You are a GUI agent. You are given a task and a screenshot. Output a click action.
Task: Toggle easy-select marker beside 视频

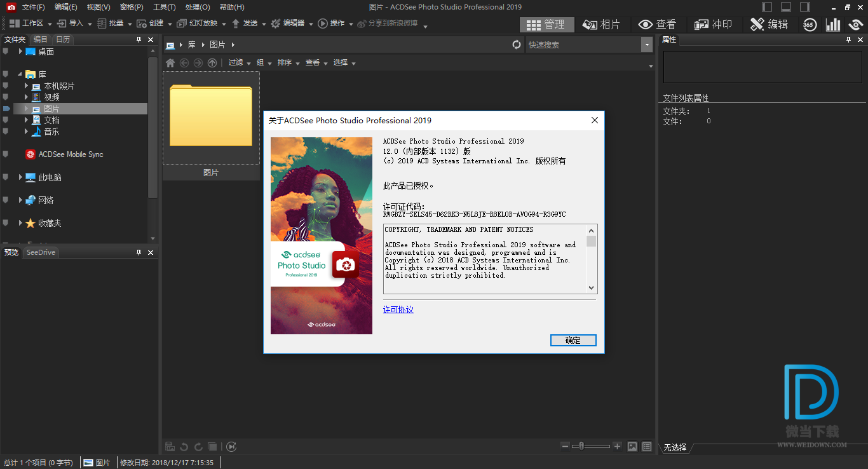pos(6,97)
